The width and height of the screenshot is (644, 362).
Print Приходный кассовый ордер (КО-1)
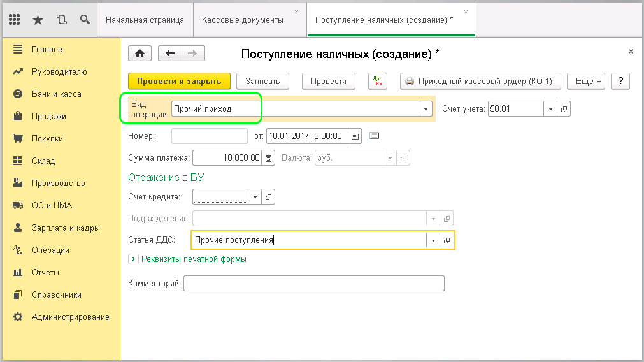point(480,82)
